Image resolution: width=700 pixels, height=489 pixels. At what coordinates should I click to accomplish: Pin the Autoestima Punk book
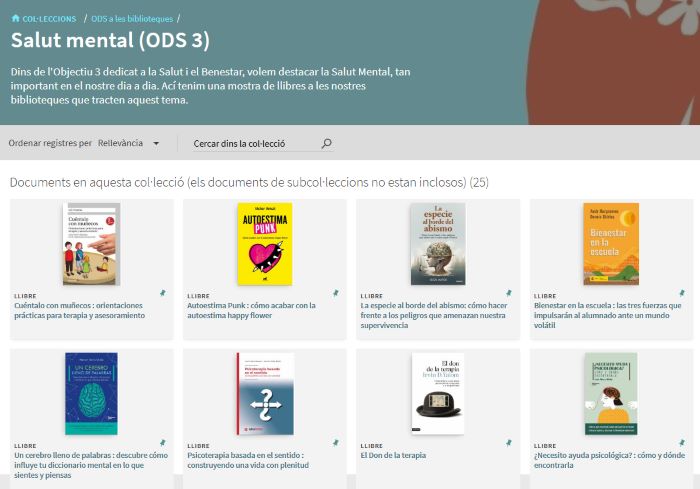[335, 293]
